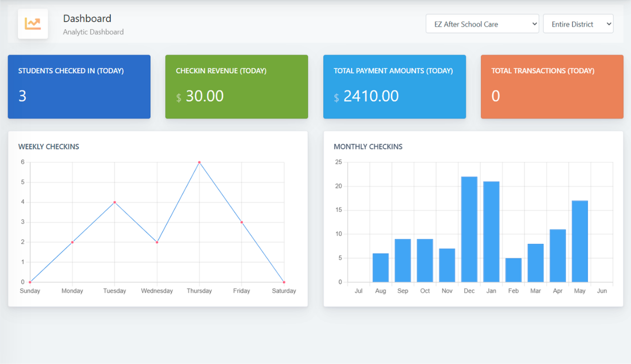The height and width of the screenshot is (364, 631).
Task: Click the Friday data point on the weekly chart
Action: [241, 221]
